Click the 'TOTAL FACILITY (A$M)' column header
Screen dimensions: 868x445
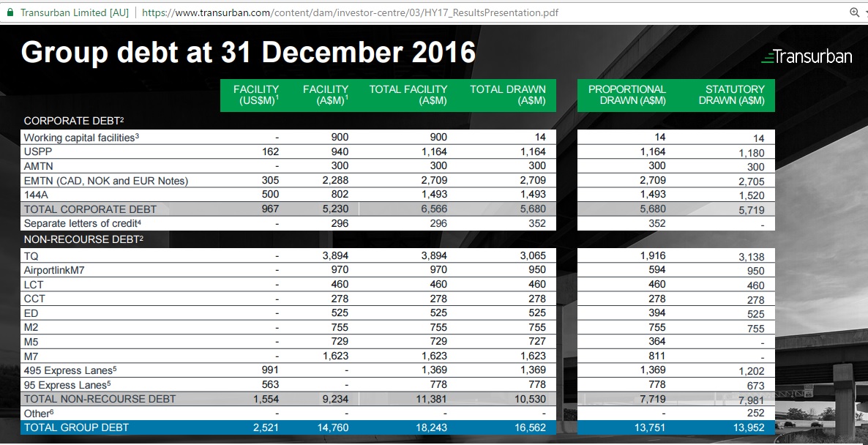(x=408, y=94)
